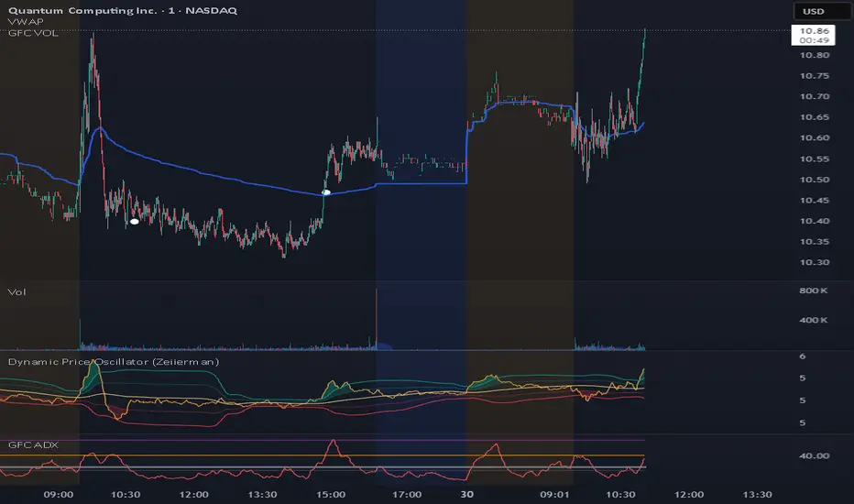Click the Vol pane legend label
854x504 pixels.
(x=16, y=292)
